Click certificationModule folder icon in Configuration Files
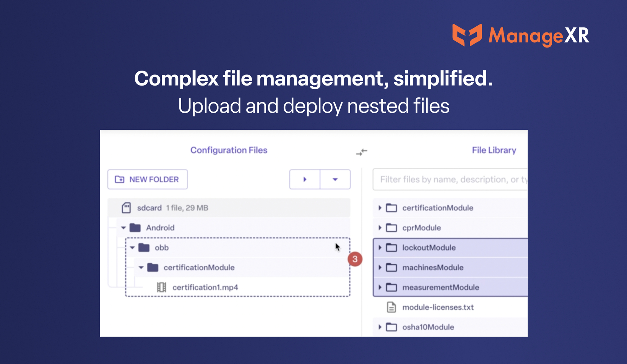 (153, 267)
